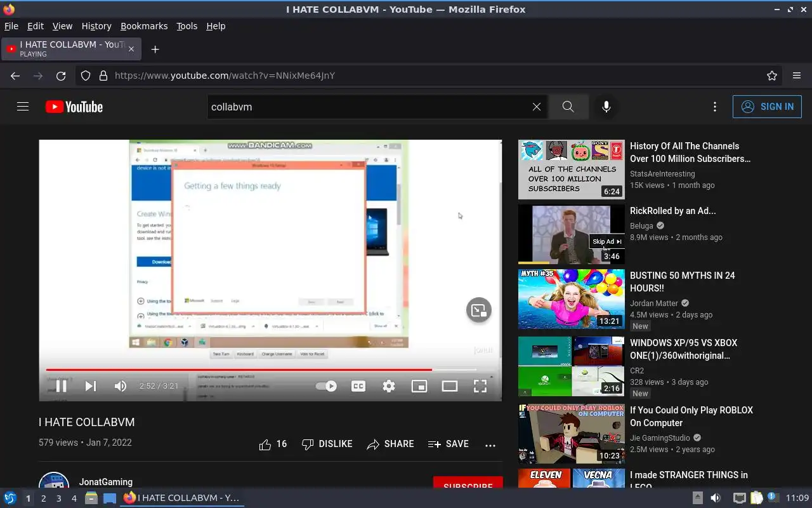Click the picture-in-picture overlay icon on video
Screen dimensions: 812x508
[479, 310]
